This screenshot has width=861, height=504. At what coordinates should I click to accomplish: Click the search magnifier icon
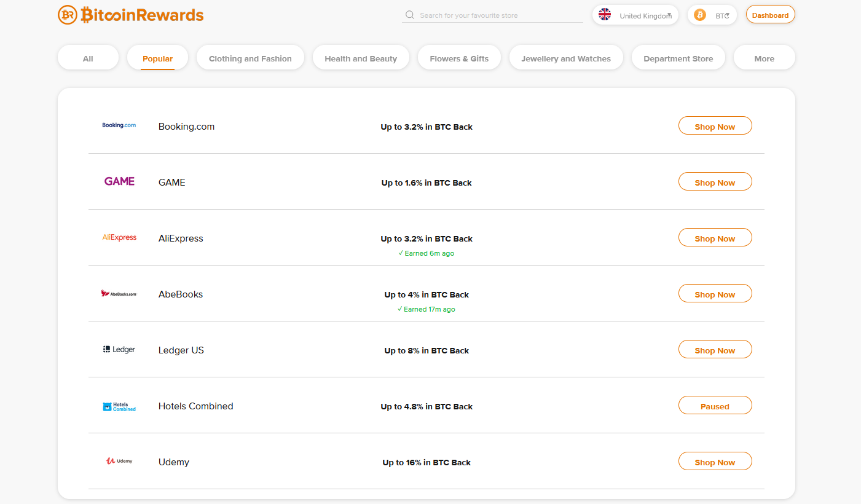click(x=410, y=15)
